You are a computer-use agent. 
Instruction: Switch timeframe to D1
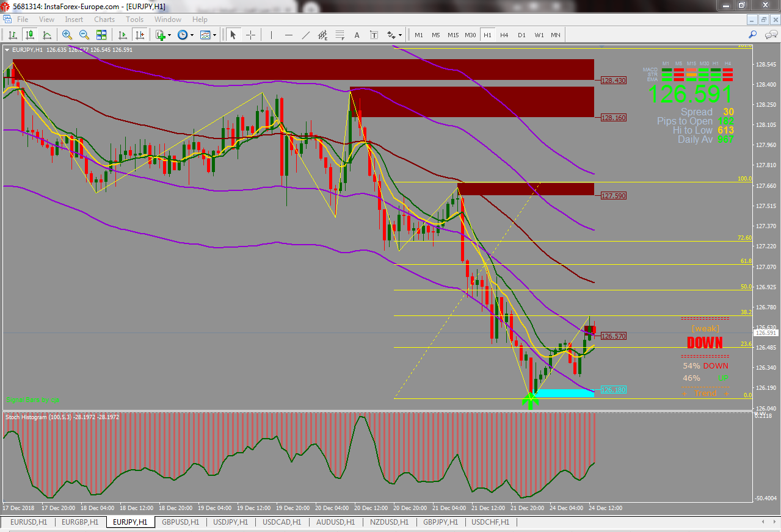[x=521, y=35]
